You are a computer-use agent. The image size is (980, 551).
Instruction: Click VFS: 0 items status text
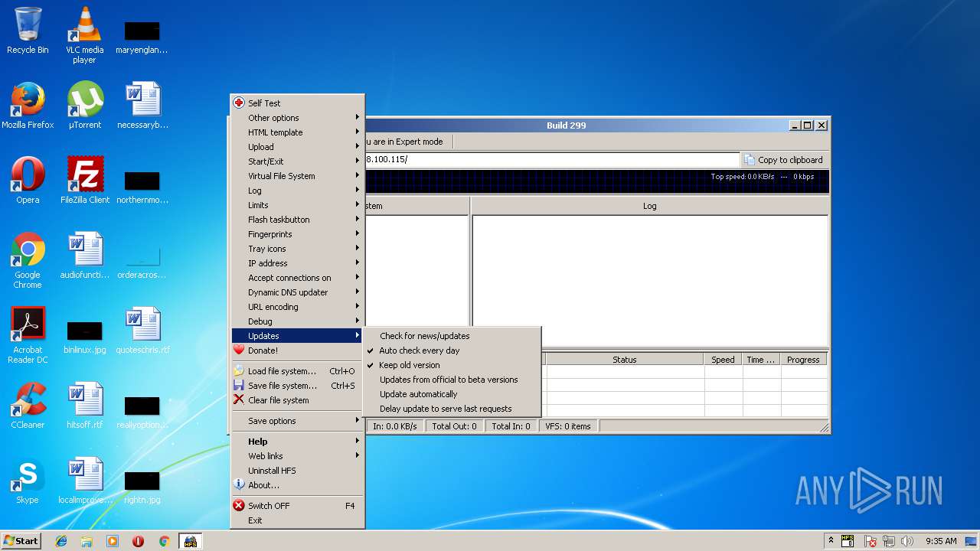click(x=568, y=426)
